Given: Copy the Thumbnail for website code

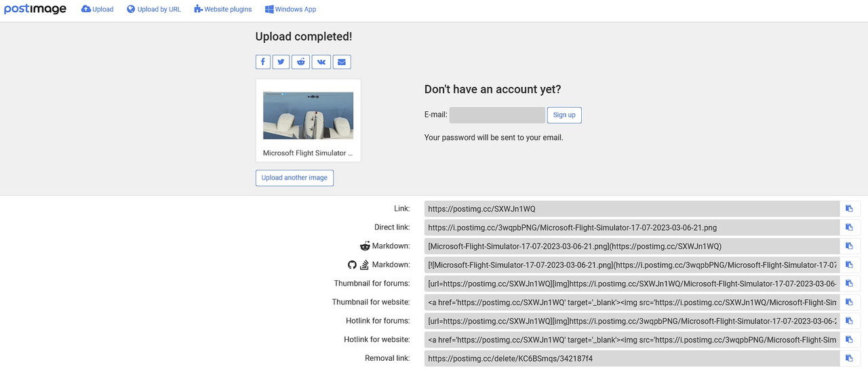Looking at the screenshot, I should coord(849,302).
